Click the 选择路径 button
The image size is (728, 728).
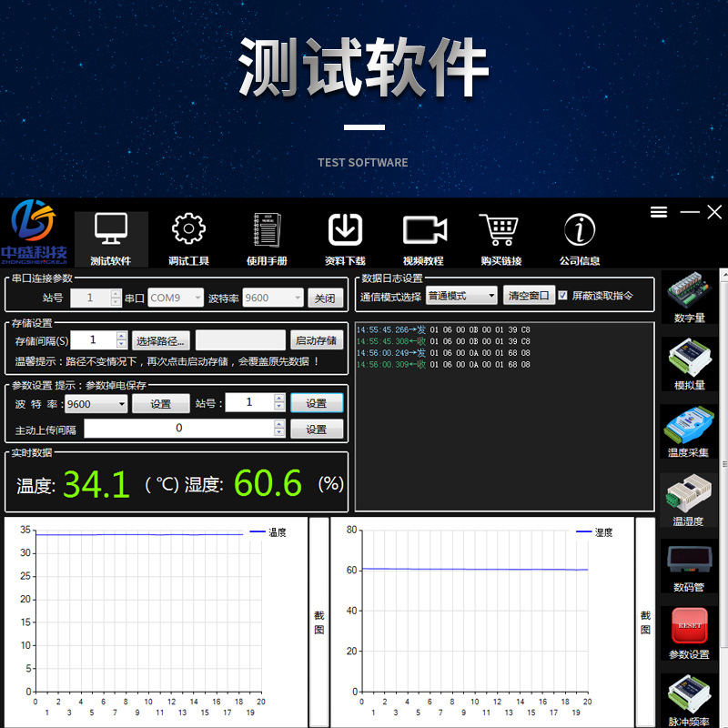pyautogui.click(x=161, y=340)
